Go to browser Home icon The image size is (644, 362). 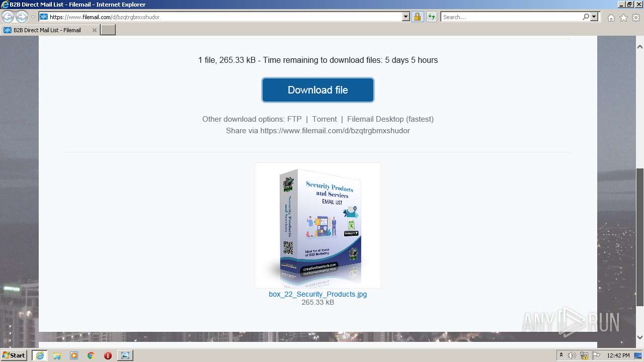pyautogui.click(x=611, y=18)
